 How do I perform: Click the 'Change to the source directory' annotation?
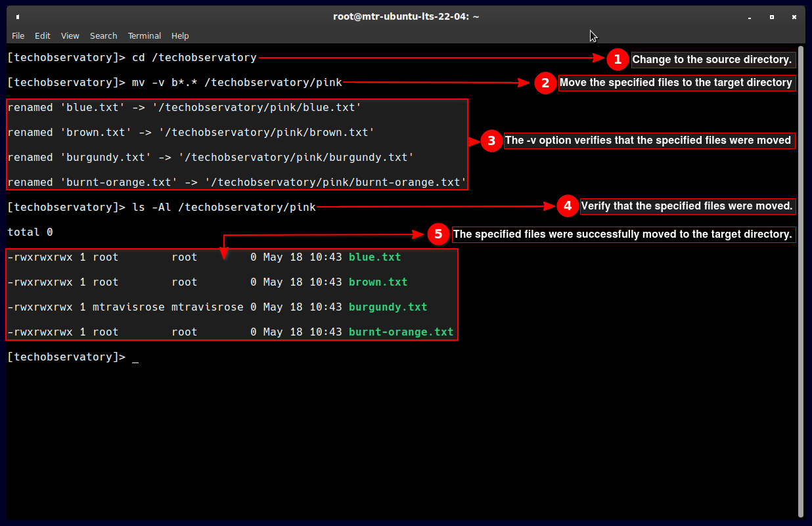click(x=713, y=59)
